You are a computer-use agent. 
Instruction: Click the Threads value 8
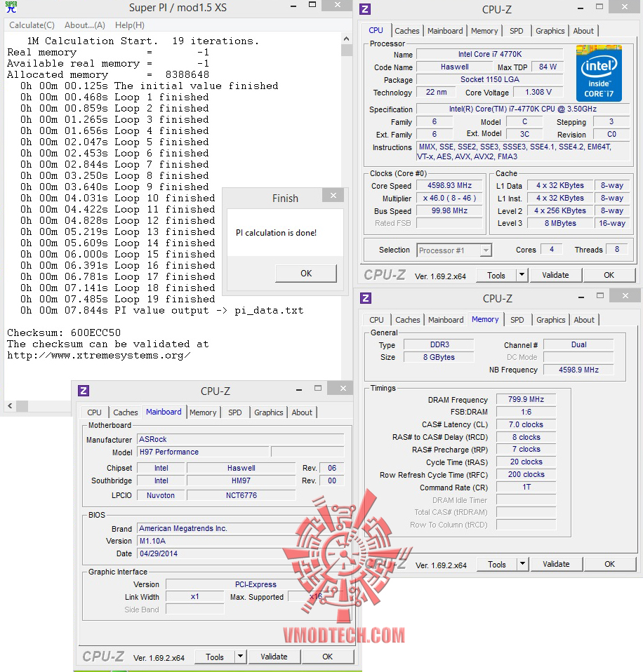coord(617,250)
